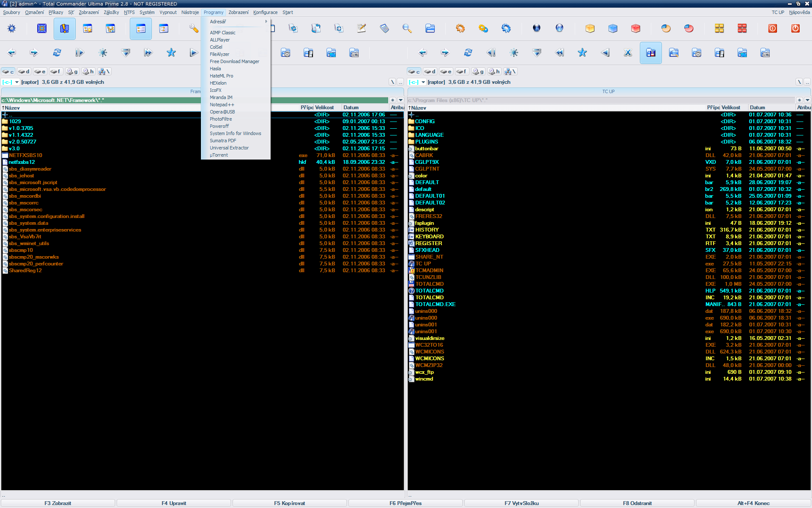Open right panel directory history dropdown arrow

(807, 100)
